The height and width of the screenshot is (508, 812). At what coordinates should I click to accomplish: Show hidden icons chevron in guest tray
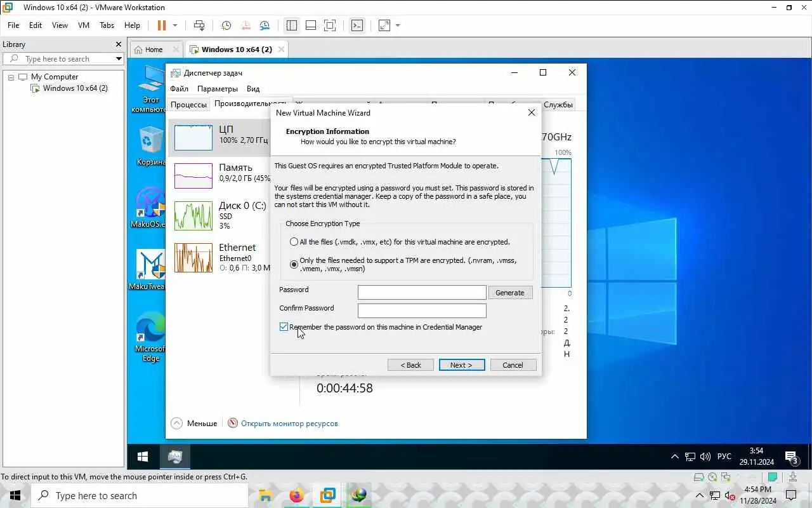[674, 457]
